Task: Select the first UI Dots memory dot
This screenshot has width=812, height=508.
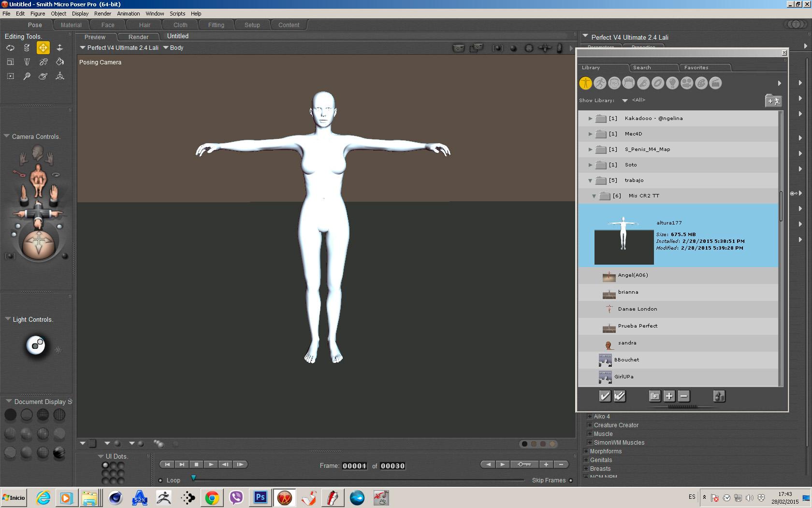Action: click(x=105, y=465)
